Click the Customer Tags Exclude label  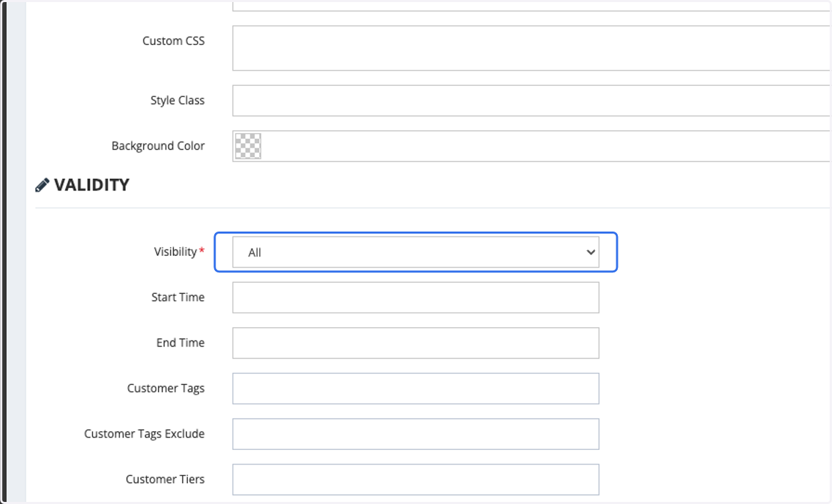pyautogui.click(x=144, y=434)
